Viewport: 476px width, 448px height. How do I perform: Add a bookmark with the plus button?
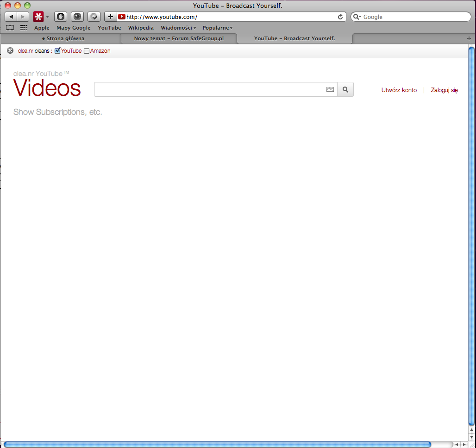point(111,17)
